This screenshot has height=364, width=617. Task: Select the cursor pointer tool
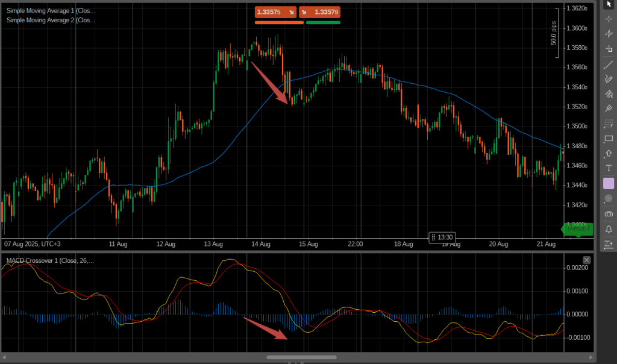(x=609, y=5)
